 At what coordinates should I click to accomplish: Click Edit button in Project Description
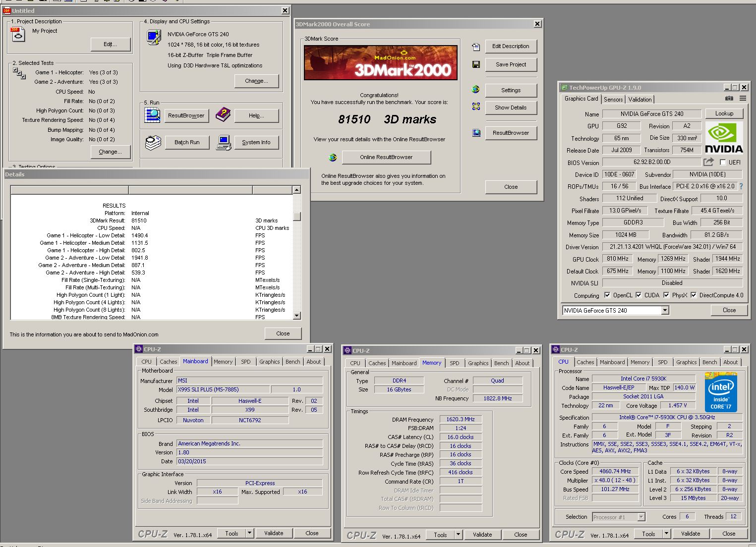(110, 44)
